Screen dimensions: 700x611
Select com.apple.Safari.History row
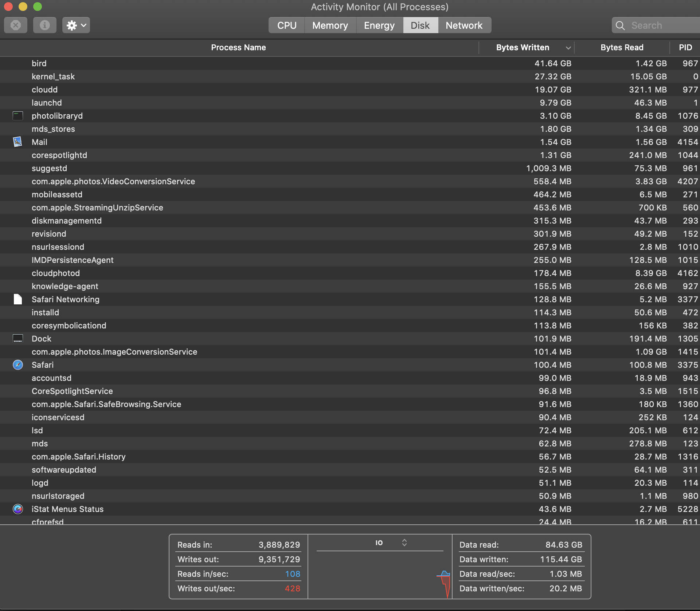click(350, 457)
